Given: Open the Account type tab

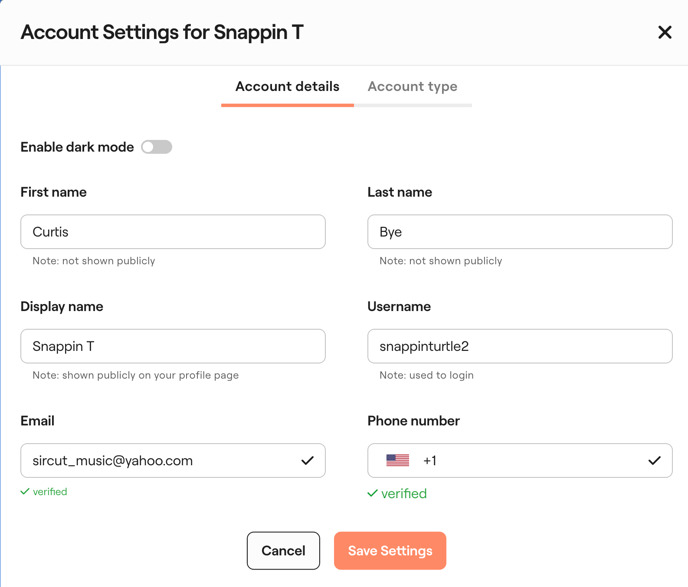Looking at the screenshot, I should click(412, 87).
